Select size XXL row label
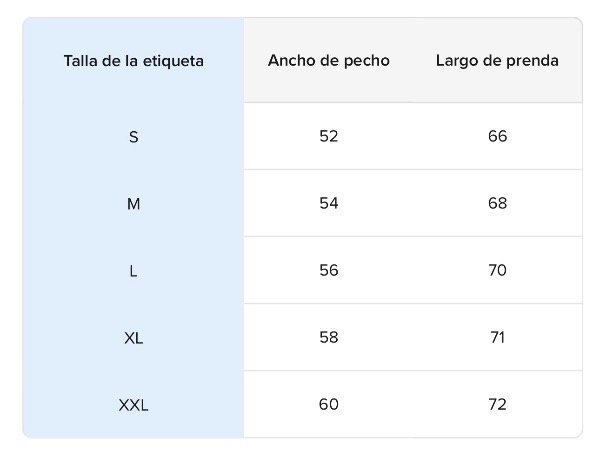600x451 pixels. tap(133, 404)
